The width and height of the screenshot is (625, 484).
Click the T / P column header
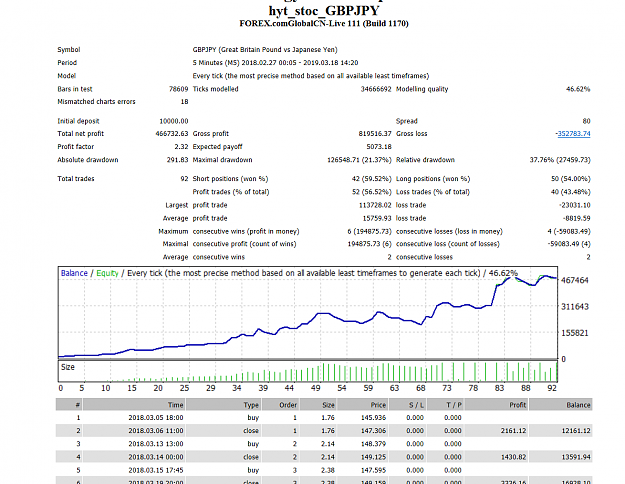tap(445, 405)
